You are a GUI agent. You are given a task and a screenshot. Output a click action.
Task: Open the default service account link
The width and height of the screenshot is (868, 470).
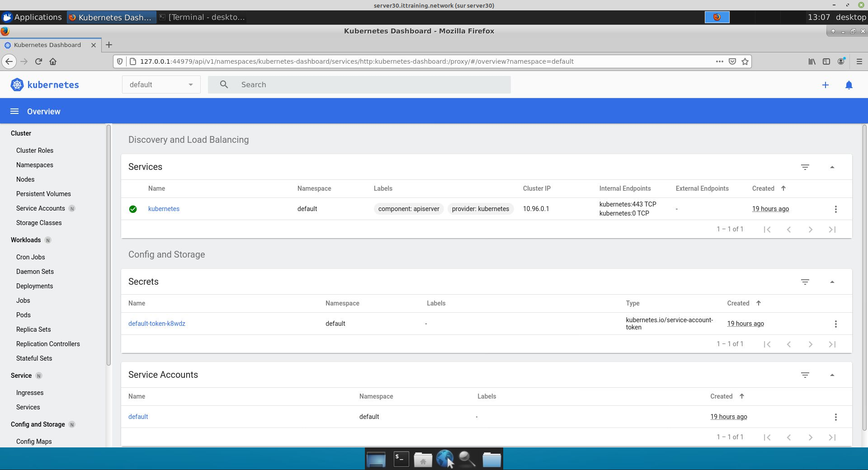pyautogui.click(x=138, y=417)
